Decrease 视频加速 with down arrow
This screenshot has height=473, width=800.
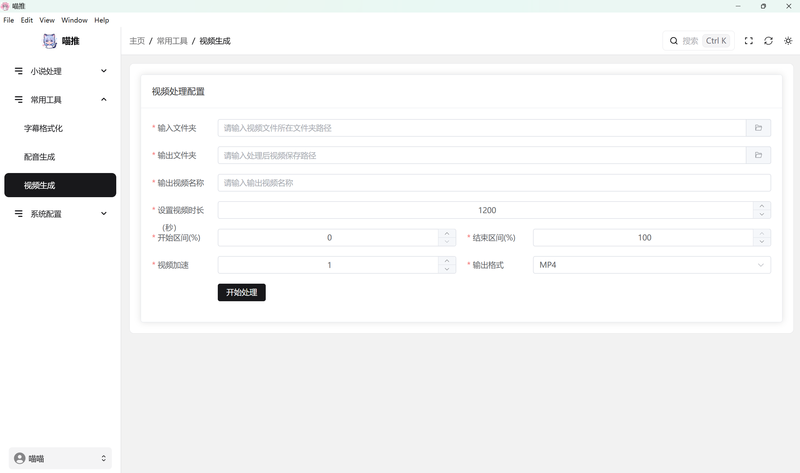447,269
